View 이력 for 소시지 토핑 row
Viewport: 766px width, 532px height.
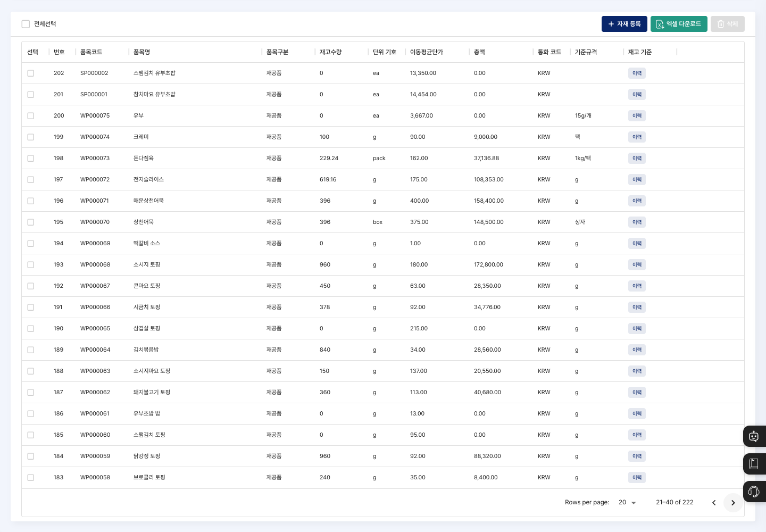(637, 265)
